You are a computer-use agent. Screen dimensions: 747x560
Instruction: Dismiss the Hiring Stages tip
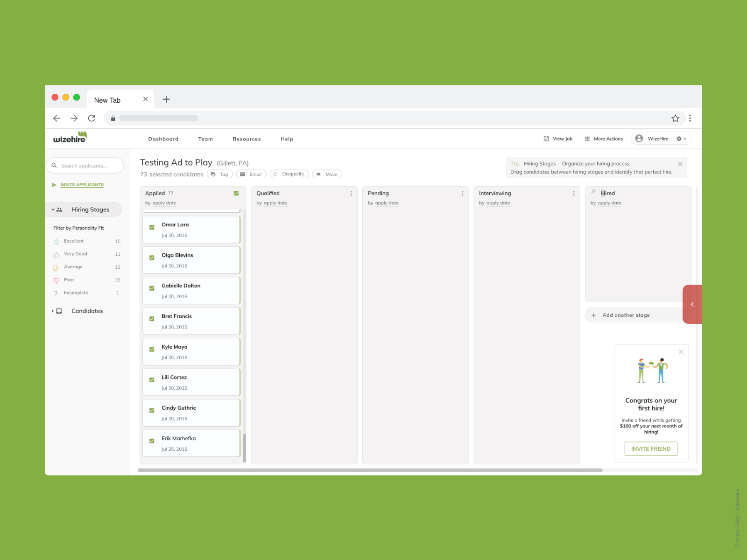pos(680,164)
